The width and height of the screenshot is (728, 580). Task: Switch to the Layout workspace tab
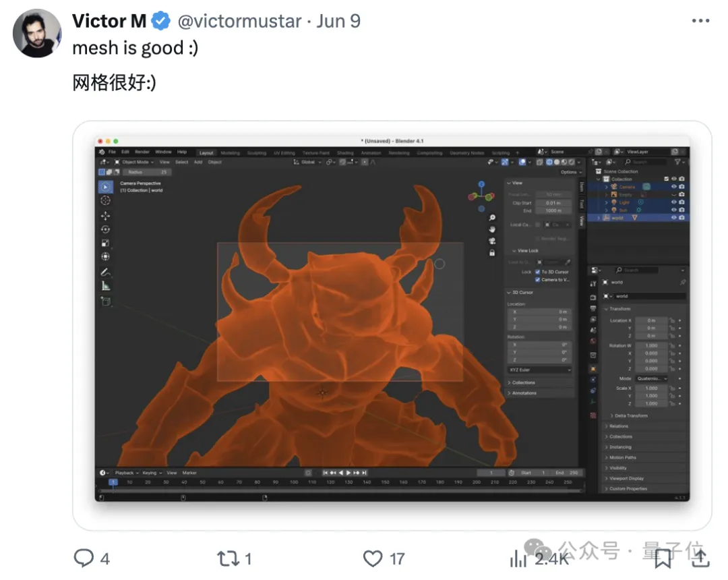(206, 153)
